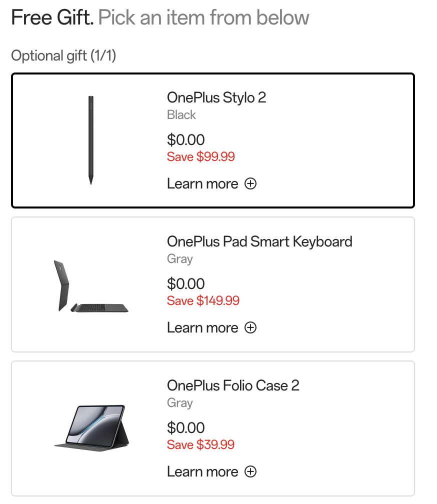The width and height of the screenshot is (437, 504).
Task: Click the plus icon in Folio Case 2 card
Action: pyautogui.click(x=250, y=471)
